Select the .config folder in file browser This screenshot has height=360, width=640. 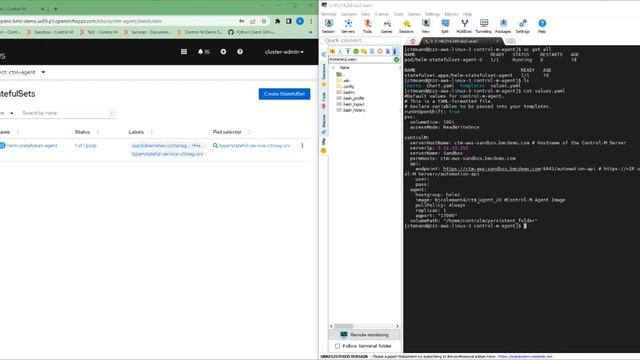[x=345, y=87]
